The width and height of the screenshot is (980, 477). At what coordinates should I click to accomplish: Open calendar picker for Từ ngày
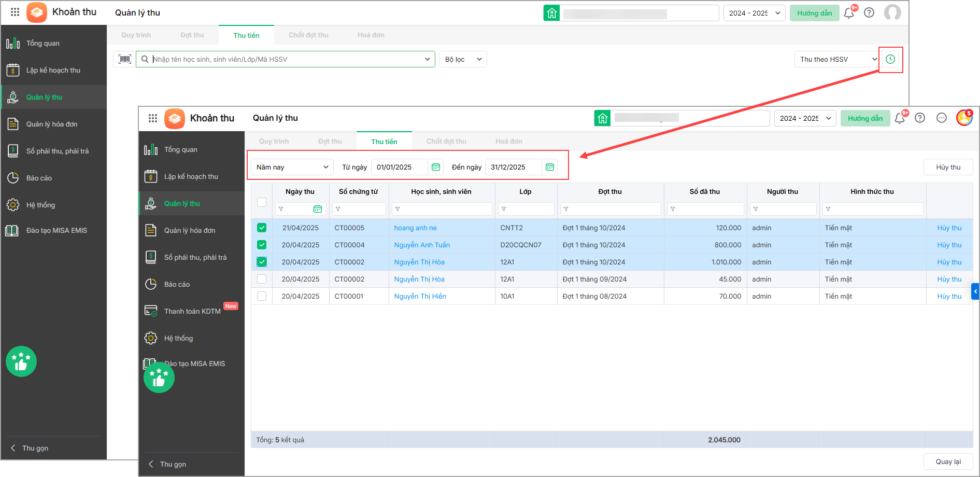tap(435, 167)
